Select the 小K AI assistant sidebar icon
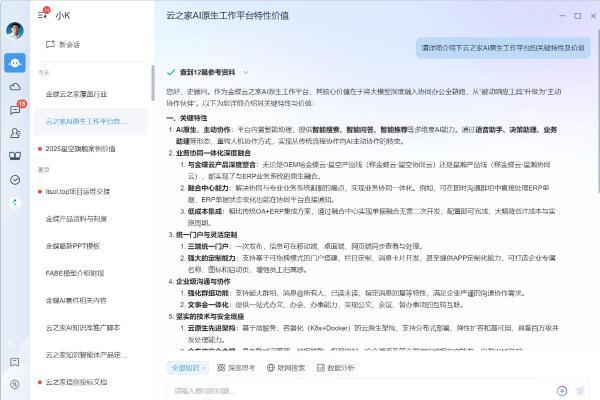 (x=15, y=63)
